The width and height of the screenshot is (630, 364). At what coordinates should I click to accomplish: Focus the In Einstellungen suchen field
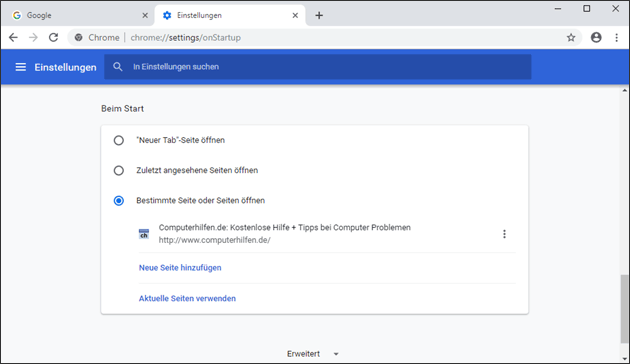317,67
